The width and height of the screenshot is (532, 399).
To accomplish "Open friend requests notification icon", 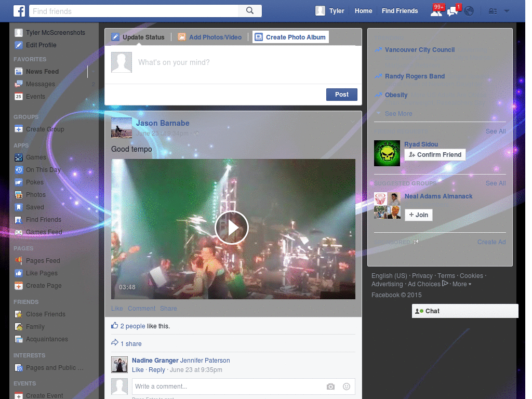I will pos(436,11).
